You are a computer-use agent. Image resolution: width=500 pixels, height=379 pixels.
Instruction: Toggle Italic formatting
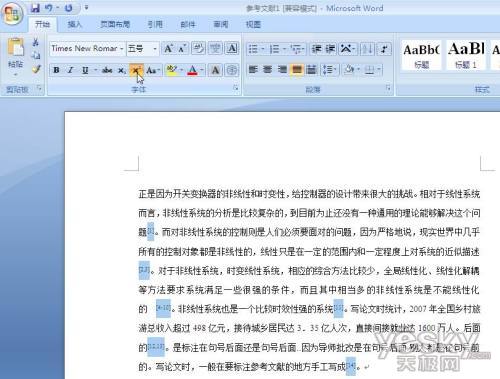click(70, 70)
